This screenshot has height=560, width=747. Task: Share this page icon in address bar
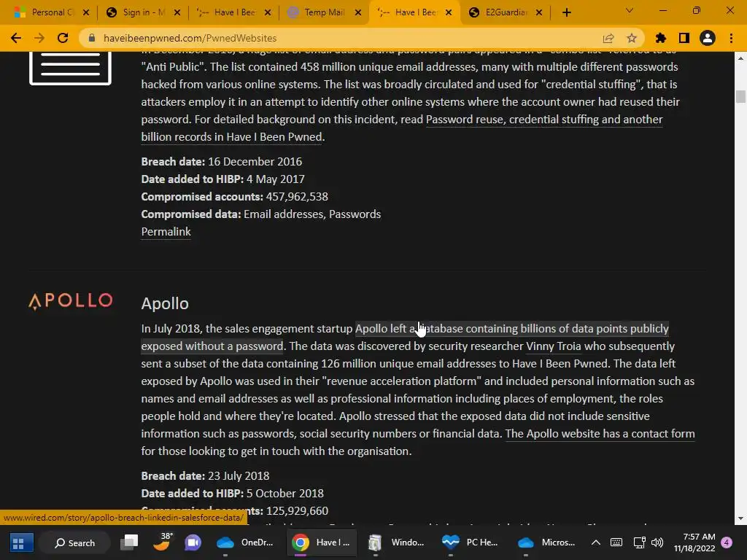click(608, 38)
